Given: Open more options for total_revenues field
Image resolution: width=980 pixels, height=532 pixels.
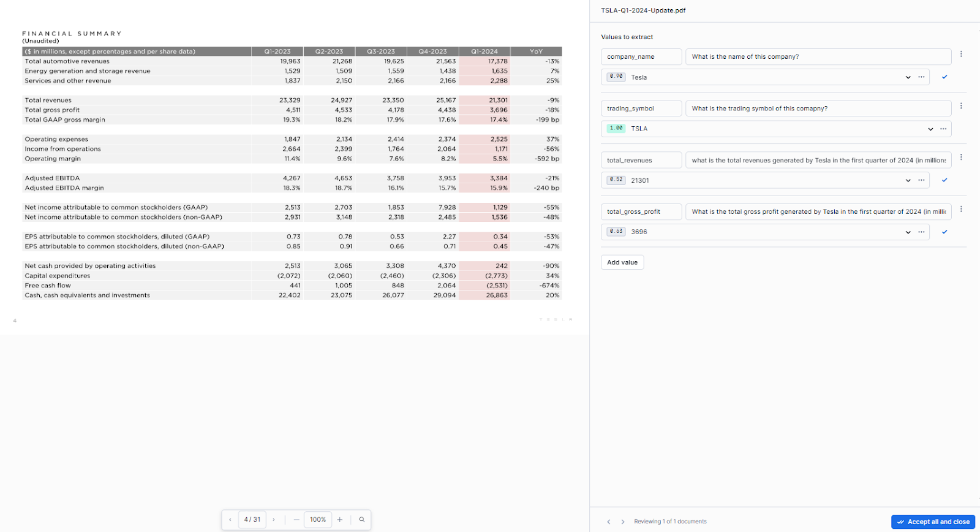Looking at the screenshot, I should coord(961,158).
